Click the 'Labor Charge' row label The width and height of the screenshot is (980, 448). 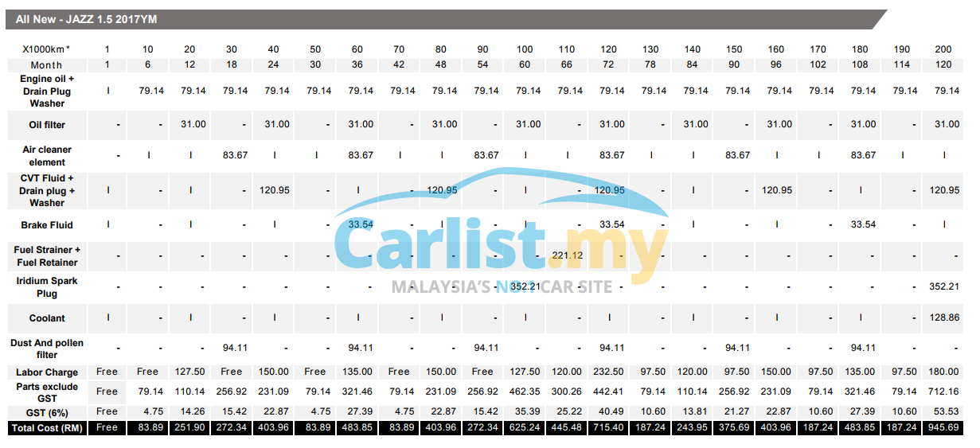click(x=47, y=372)
